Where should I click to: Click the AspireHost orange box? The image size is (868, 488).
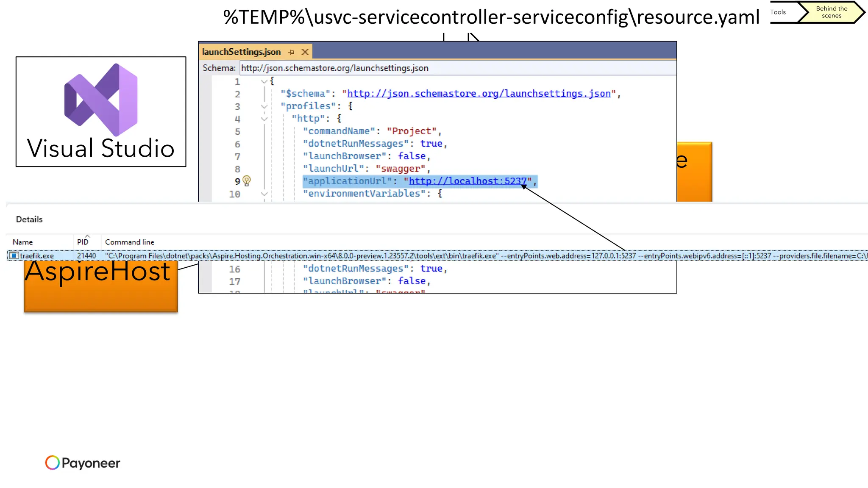point(101,286)
